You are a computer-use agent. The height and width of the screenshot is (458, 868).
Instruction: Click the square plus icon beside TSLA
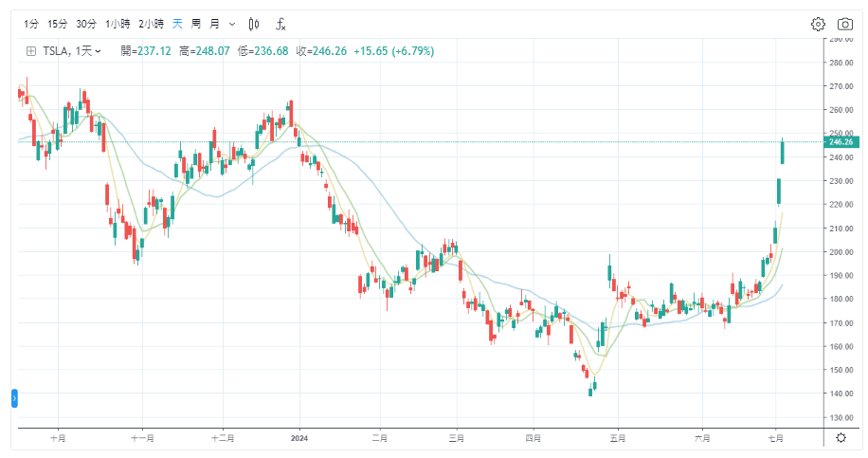[30, 51]
